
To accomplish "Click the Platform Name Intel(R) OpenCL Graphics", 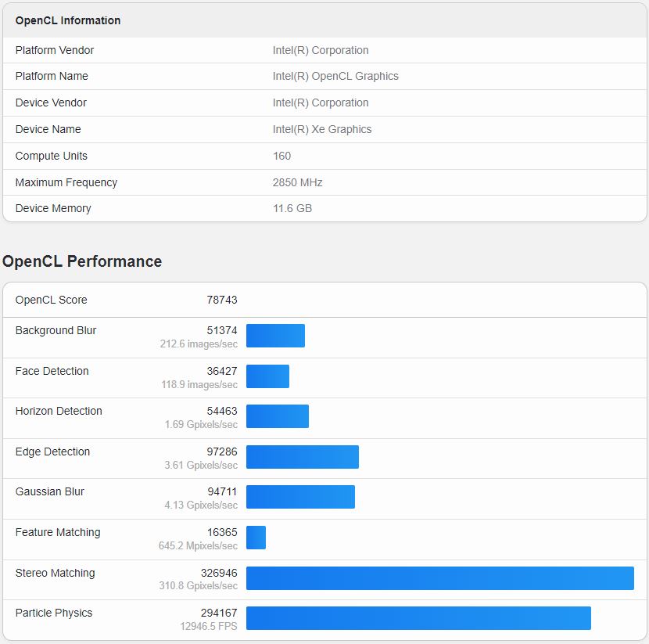I will [x=336, y=76].
